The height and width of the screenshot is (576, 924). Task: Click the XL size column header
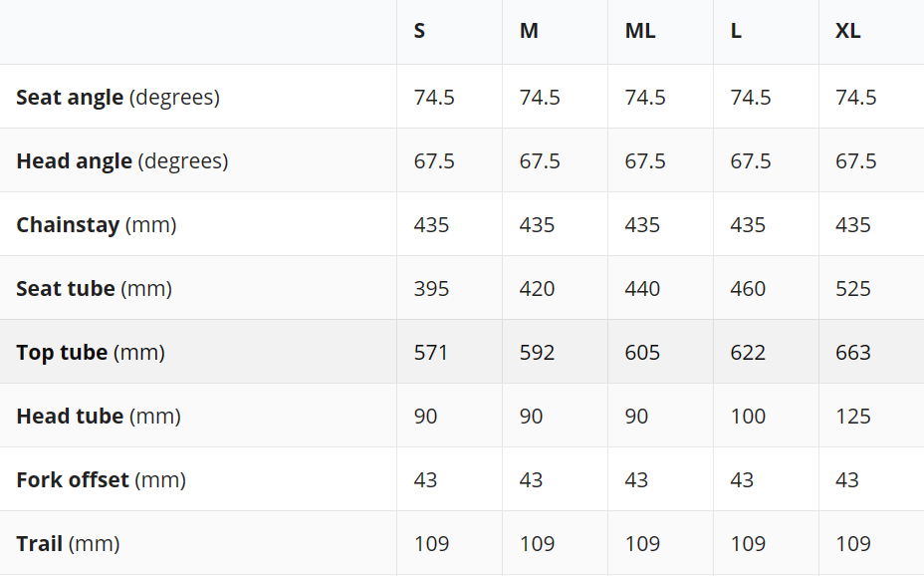click(x=848, y=31)
